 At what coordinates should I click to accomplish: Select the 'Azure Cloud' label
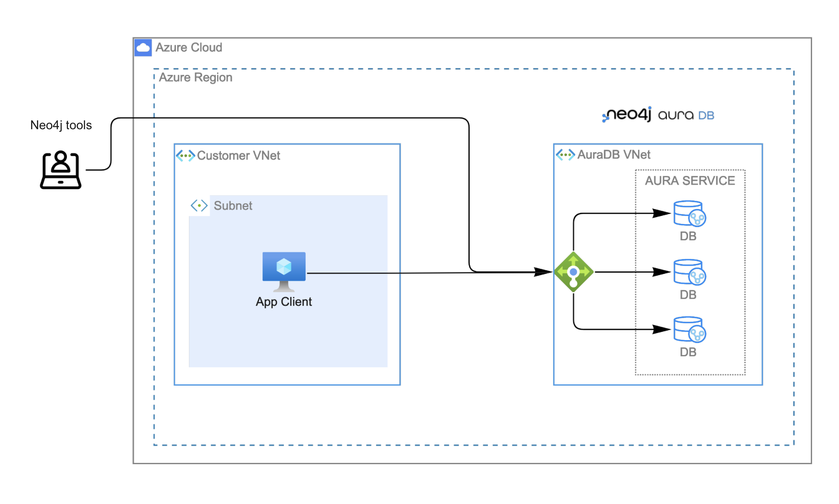[189, 48]
